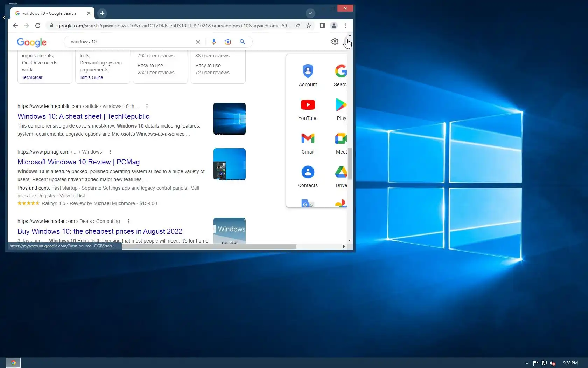Search by image with the camera icon
This screenshot has height=368, width=588.
pyautogui.click(x=228, y=42)
